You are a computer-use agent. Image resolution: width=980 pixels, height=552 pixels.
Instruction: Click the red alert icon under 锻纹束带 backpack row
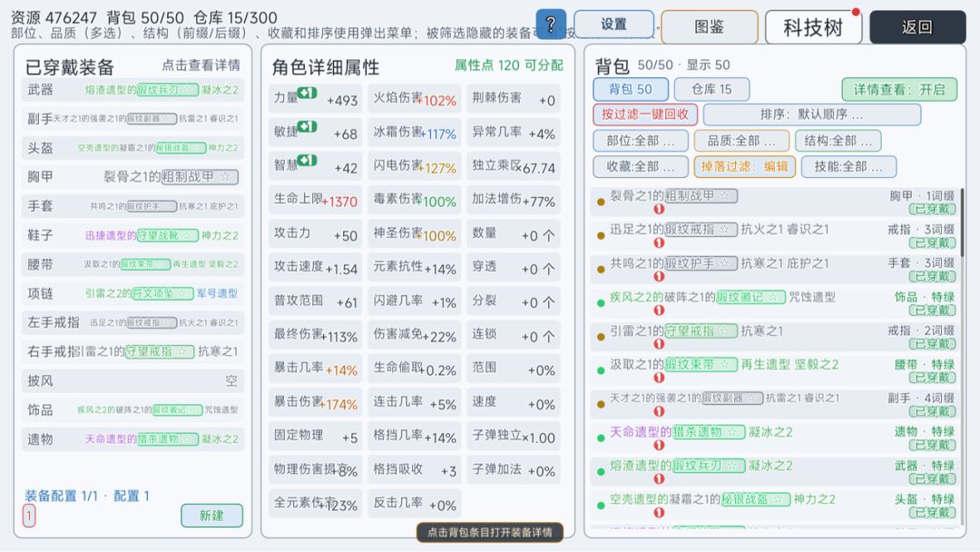coord(659,378)
